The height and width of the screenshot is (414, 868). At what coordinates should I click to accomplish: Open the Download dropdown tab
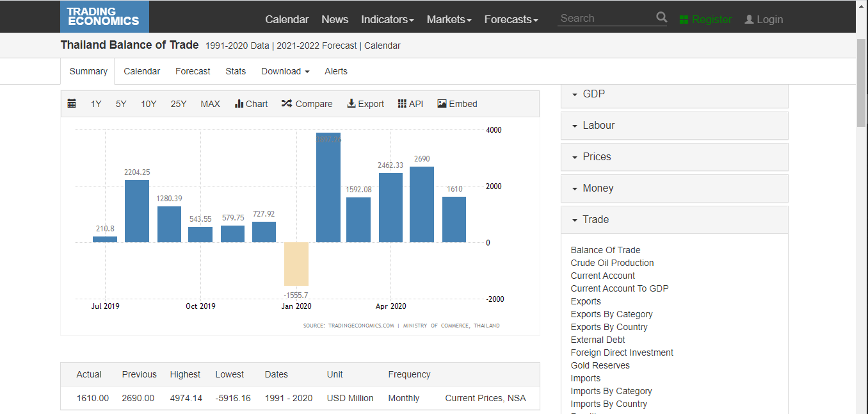click(285, 71)
